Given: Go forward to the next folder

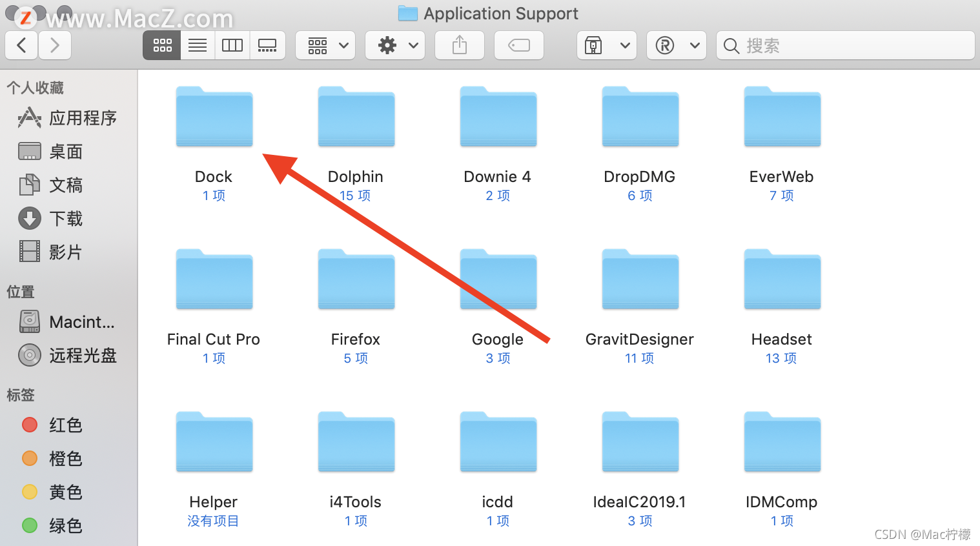Looking at the screenshot, I should (55, 45).
